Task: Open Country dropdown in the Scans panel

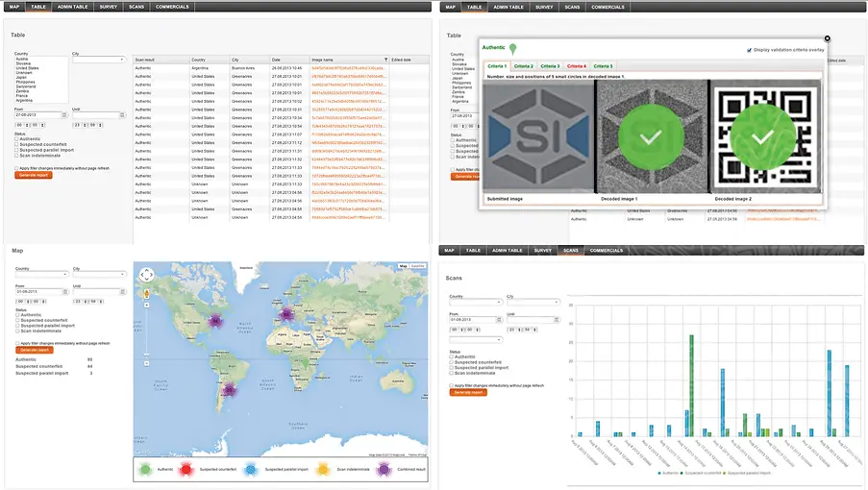Action: coord(476,302)
